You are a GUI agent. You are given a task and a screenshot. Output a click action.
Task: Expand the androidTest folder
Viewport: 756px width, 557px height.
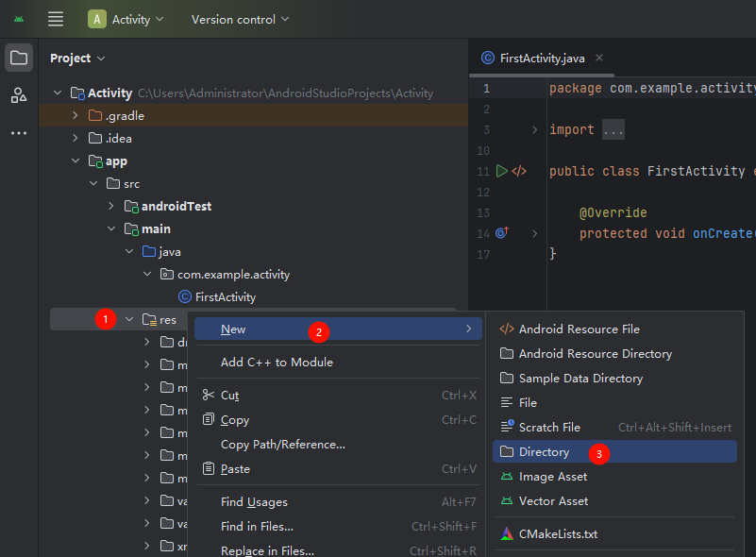(111, 206)
